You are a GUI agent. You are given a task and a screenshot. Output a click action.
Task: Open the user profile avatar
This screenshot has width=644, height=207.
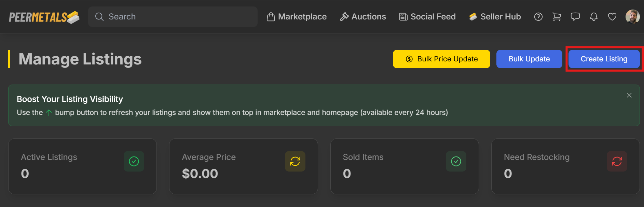(632, 17)
